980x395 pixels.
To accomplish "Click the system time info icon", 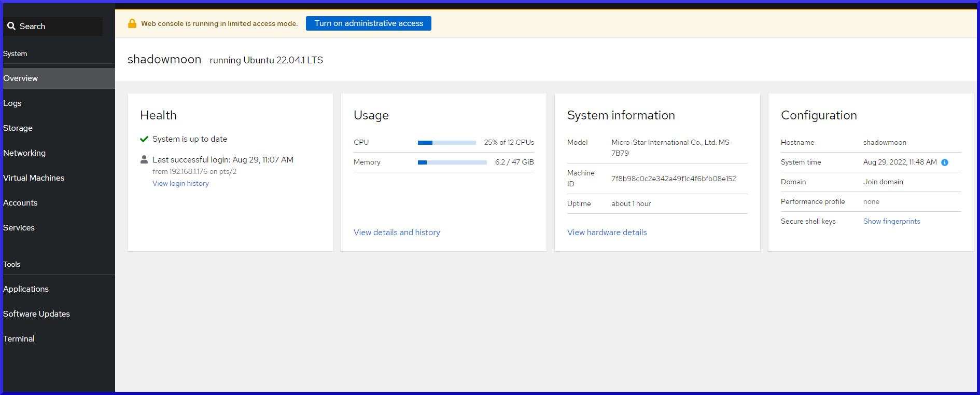I will (944, 162).
